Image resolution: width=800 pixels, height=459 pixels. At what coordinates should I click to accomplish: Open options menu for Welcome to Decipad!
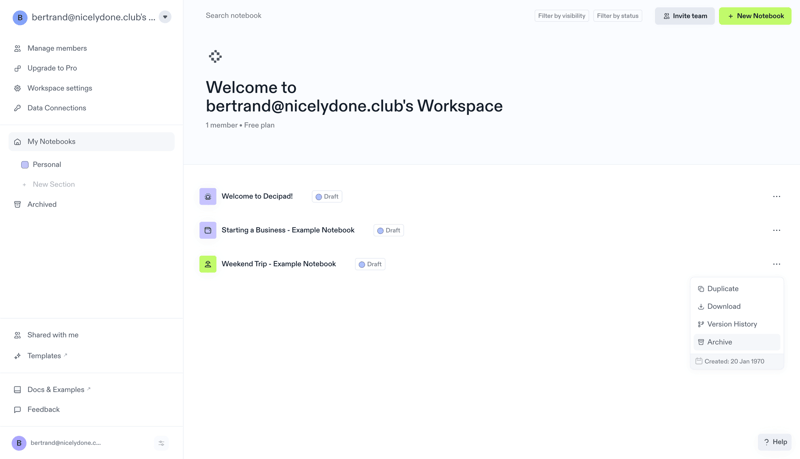776,197
